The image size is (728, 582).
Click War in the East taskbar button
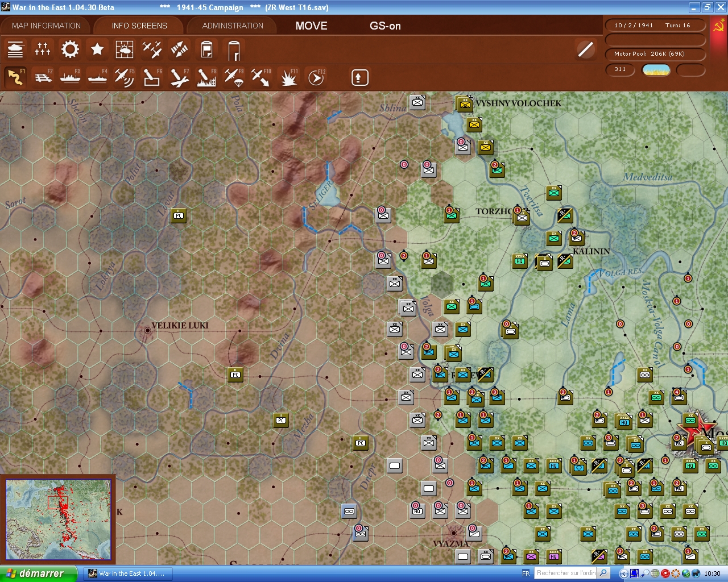pyautogui.click(x=127, y=573)
